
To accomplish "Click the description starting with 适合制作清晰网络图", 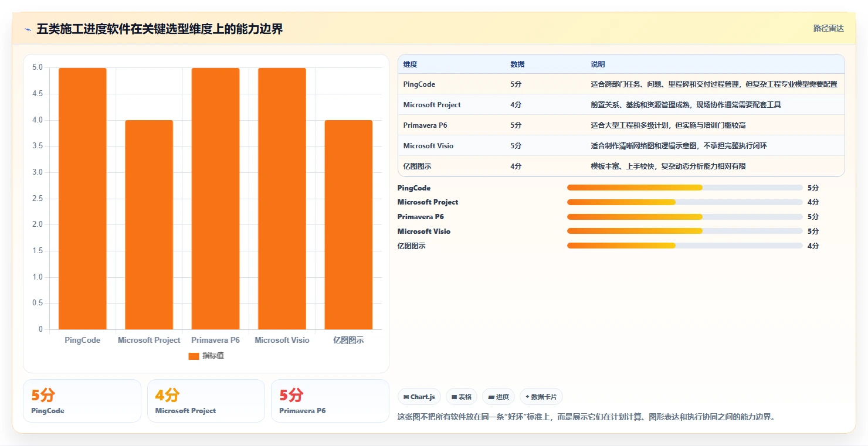I will (x=679, y=146).
